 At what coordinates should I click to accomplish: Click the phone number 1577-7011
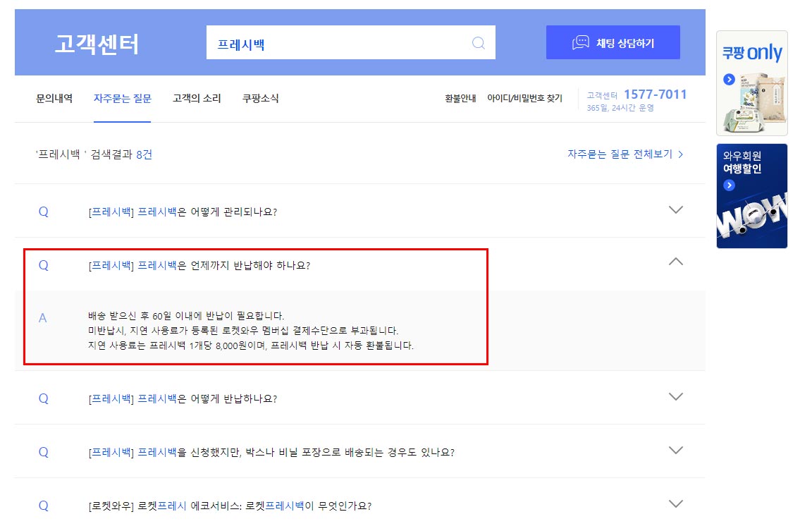[655, 94]
